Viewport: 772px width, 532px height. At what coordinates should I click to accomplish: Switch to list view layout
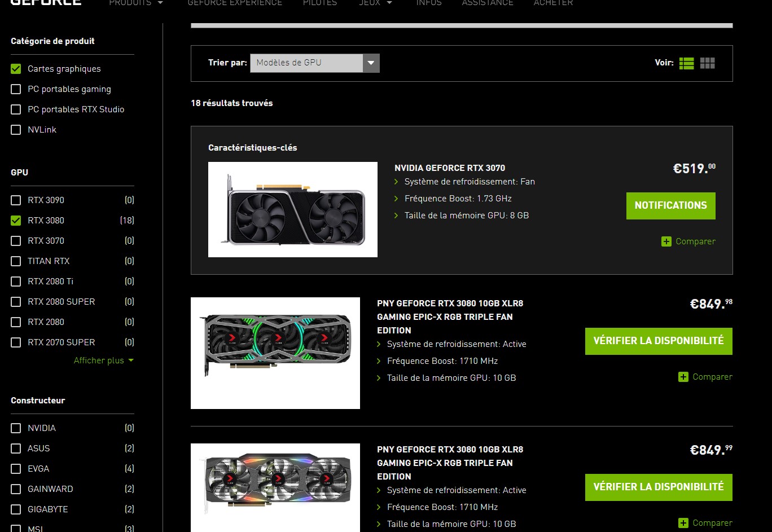[686, 63]
